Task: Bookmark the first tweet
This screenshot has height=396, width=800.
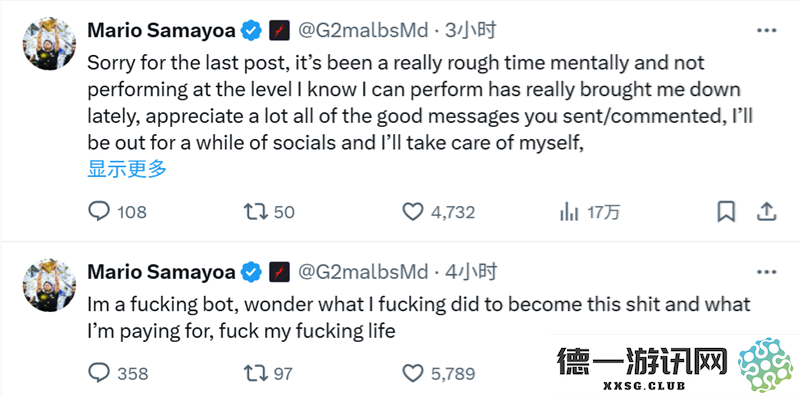Action: pyautogui.click(x=726, y=211)
